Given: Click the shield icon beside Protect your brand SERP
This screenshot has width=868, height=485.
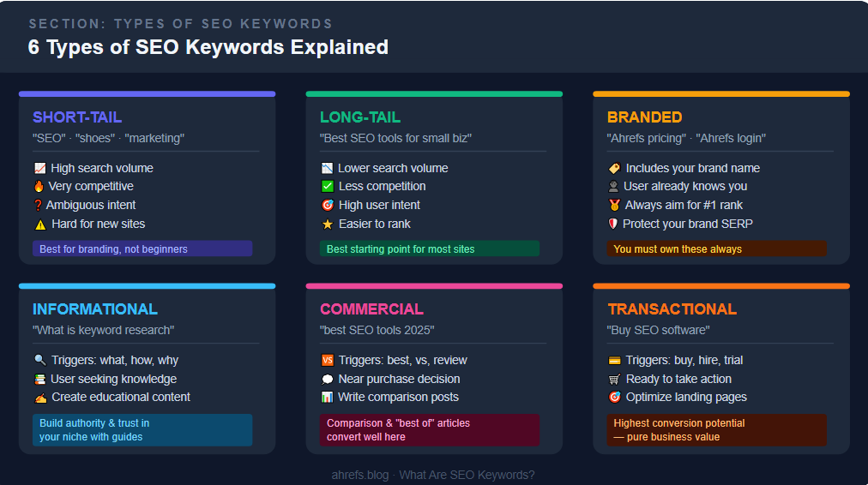Looking at the screenshot, I should pyautogui.click(x=612, y=224).
